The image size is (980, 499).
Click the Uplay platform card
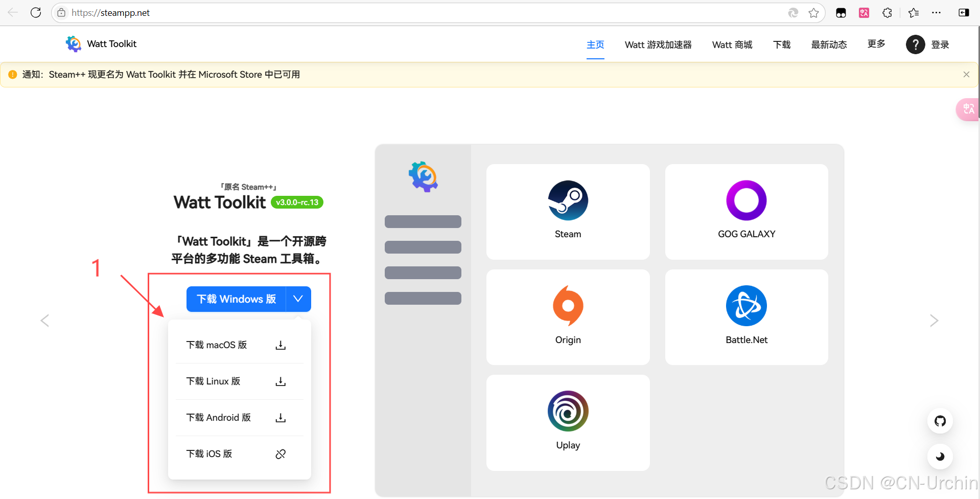568,423
